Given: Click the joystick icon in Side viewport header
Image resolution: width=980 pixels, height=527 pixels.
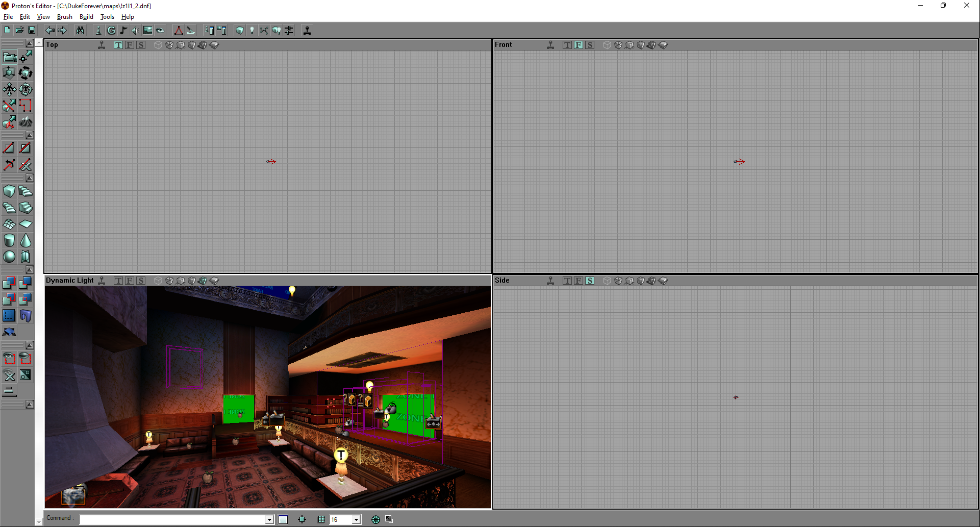Looking at the screenshot, I should point(550,281).
